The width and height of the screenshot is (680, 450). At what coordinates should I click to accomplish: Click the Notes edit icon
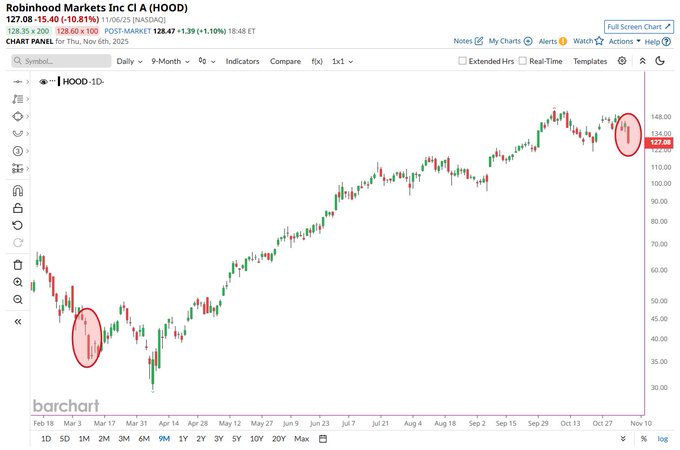(479, 41)
